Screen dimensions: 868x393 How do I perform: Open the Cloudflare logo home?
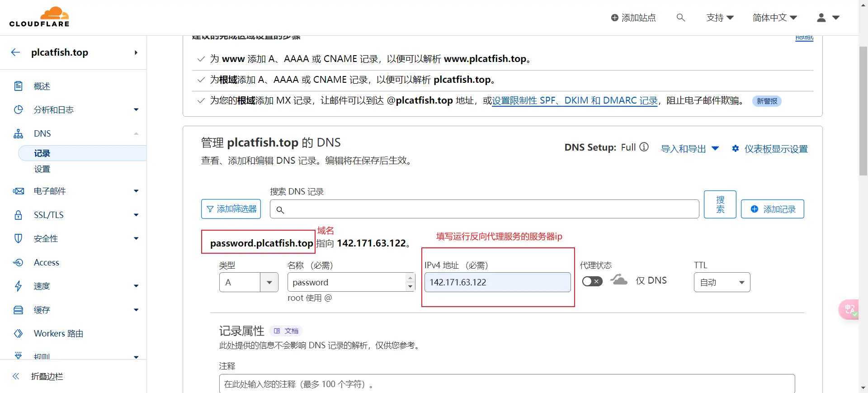click(39, 17)
